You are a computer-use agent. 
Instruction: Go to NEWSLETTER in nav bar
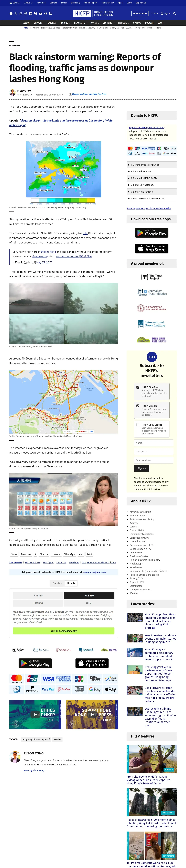pyautogui.click(x=80, y=23)
